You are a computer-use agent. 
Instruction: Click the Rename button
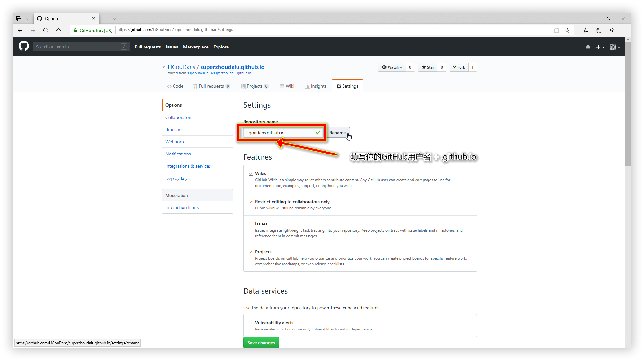[x=337, y=133]
